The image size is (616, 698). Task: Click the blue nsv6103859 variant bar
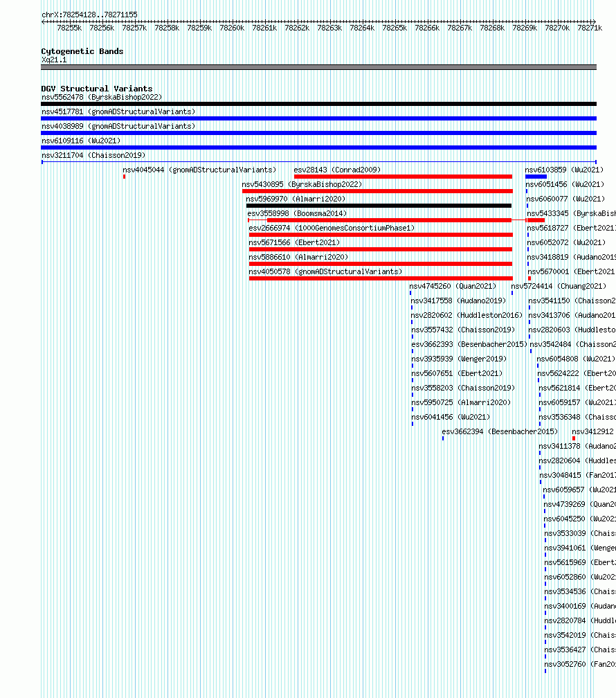tap(536, 177)
